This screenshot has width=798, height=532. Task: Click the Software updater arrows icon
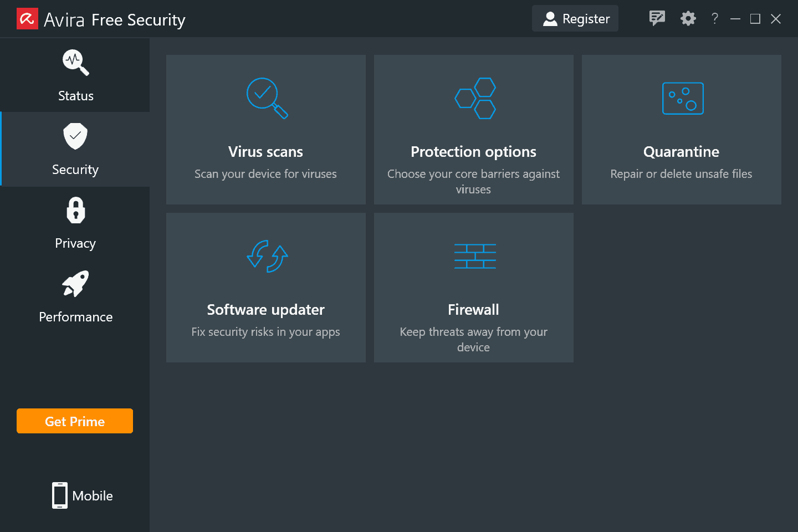click(267, 256)
